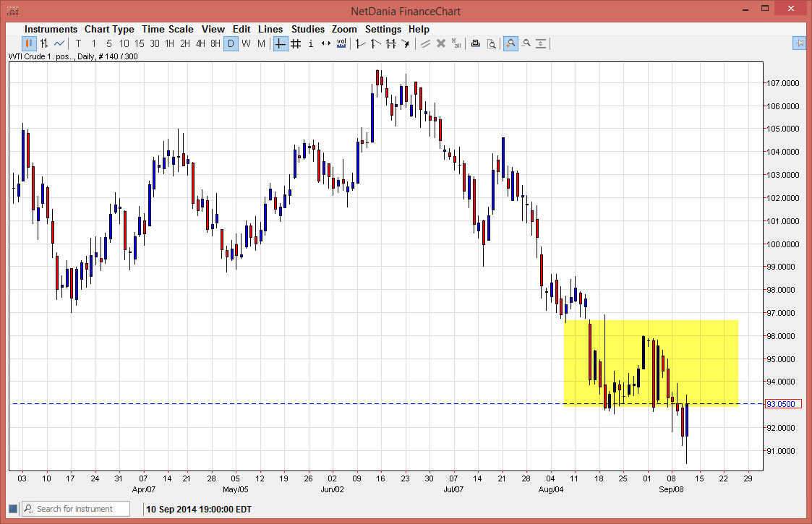Toggle the grid display icon
The height and width of the screenshot is (524, 812).
(296, 43)
